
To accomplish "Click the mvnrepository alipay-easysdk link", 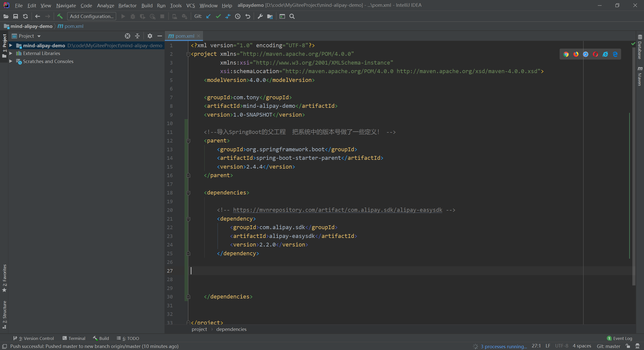I will [x=337, y=210].
